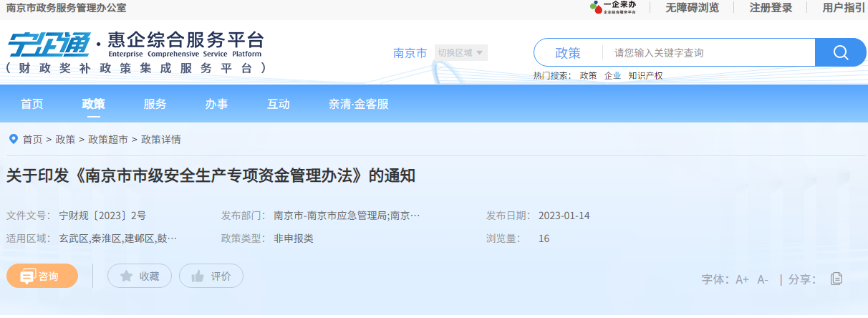868x318 pixels.
Task: Open the 注册登录 link
Action: (771, 8)
